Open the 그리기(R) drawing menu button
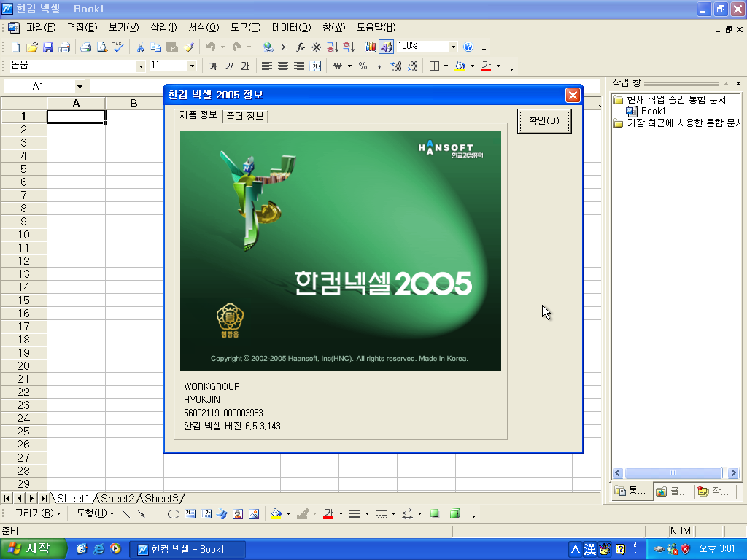The image size is (747, 560). 38,513
